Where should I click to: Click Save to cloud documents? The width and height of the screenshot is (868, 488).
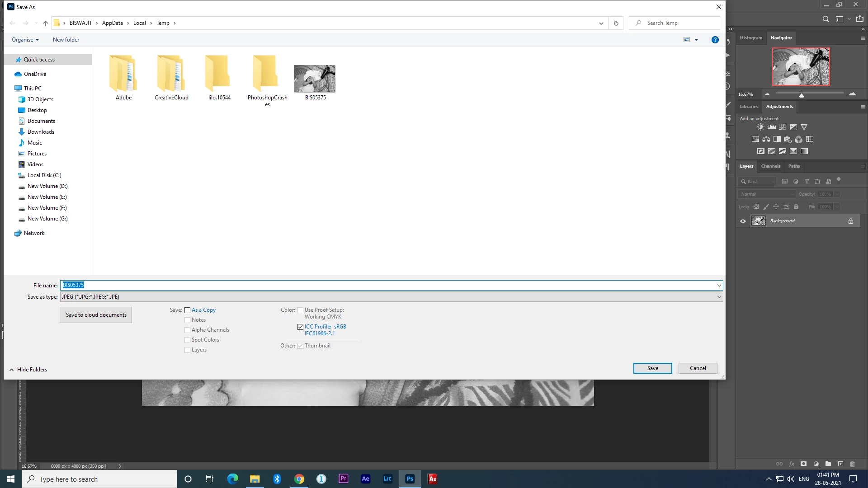point(96,315)
